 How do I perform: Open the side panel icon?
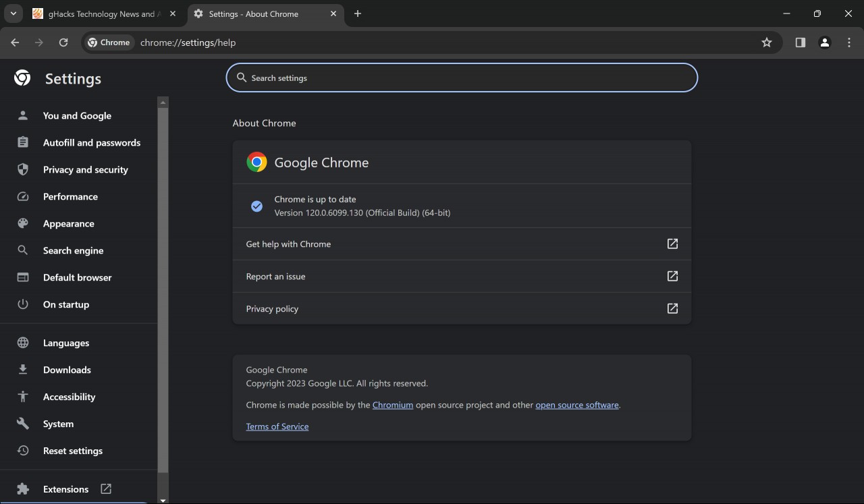click(801, 43)
